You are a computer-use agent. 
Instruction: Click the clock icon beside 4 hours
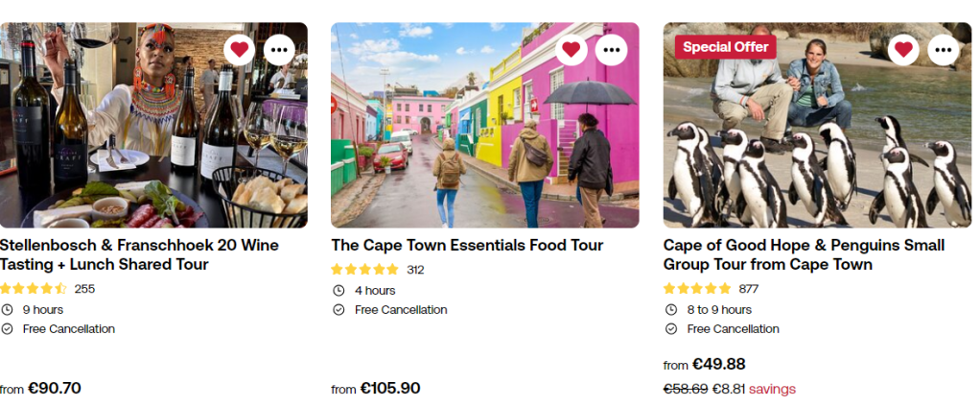point(338,290)
